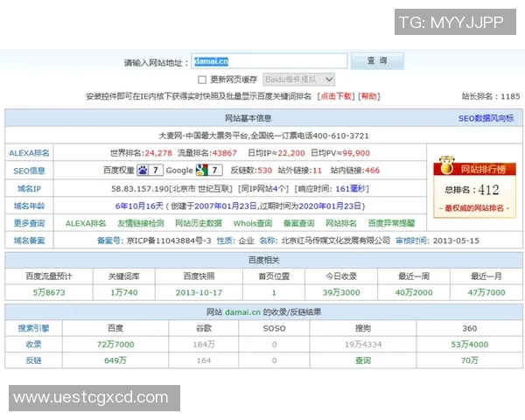Click the audit date 2013-05-15

tap(456, 241)
